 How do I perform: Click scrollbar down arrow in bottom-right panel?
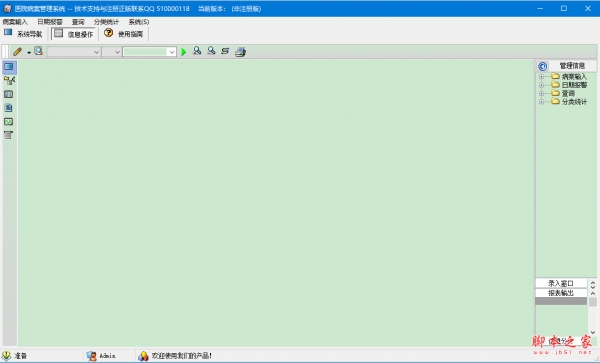[x=593, y=333]
